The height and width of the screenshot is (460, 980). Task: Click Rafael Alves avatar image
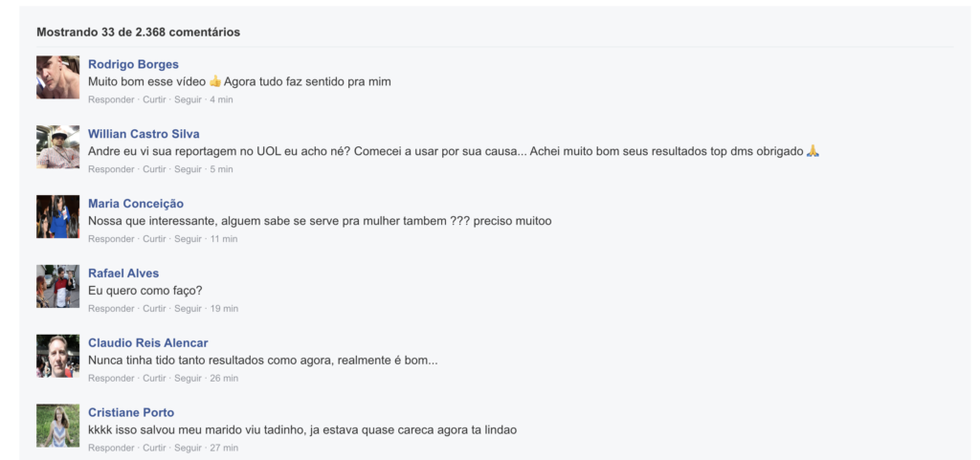[57, 287]
